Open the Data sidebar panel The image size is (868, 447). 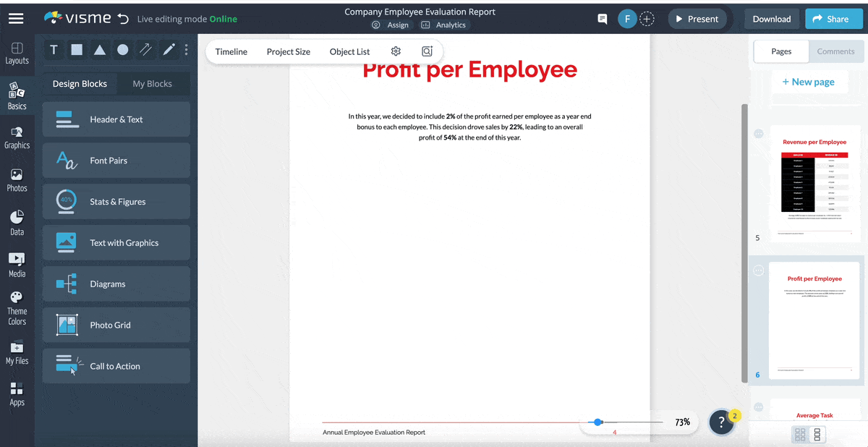[x=17, y=221]
